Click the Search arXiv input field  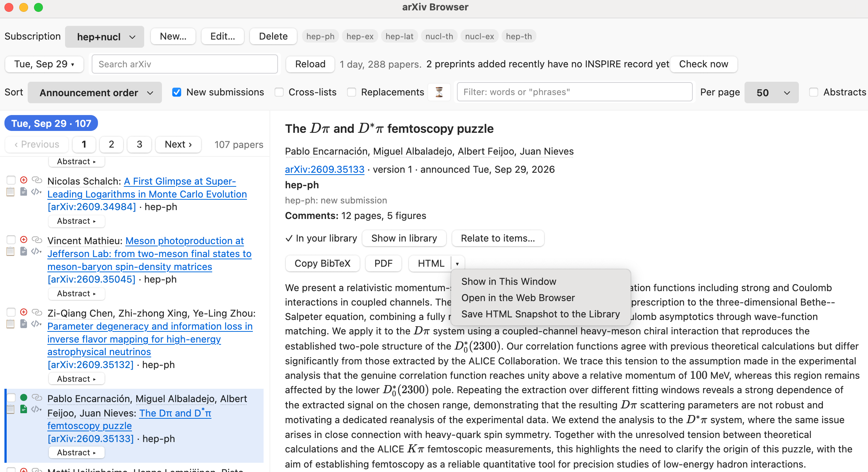pos(185,64)
